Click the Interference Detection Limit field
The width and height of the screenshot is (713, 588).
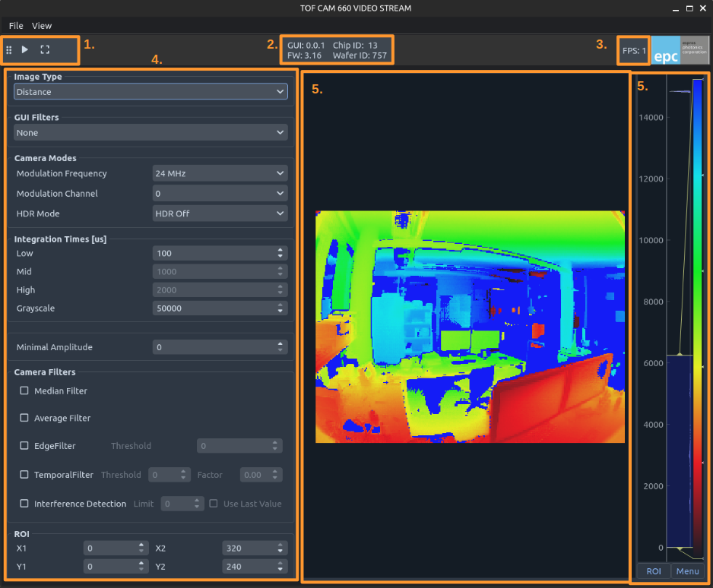(182, 504)
